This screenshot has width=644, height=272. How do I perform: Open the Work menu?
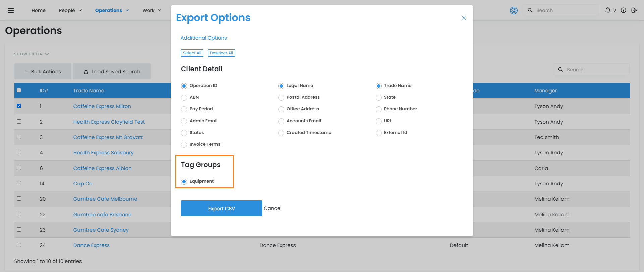pyautogui.click(x=152, y=10)
